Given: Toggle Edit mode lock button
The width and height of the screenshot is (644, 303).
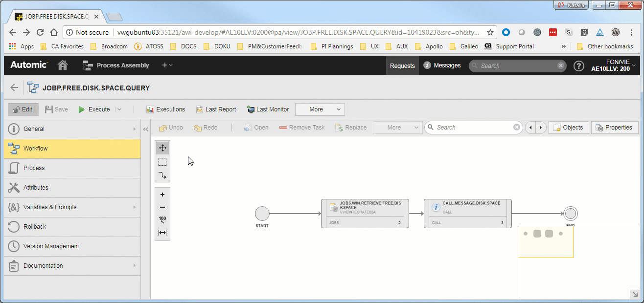Looking at the screenshot, I should coord(23,109).
